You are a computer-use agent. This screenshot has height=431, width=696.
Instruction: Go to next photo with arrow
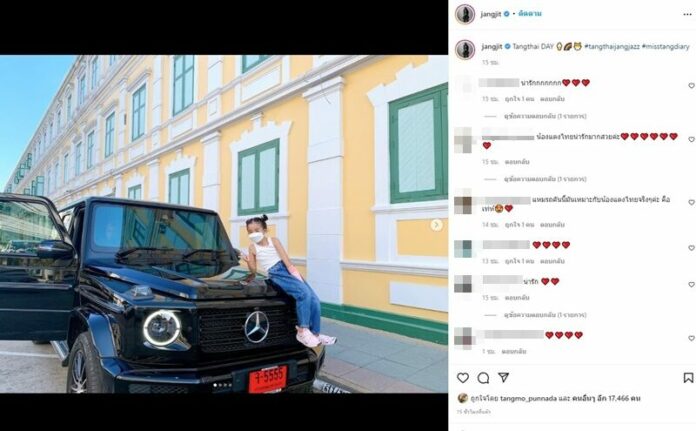click(436, 225)
